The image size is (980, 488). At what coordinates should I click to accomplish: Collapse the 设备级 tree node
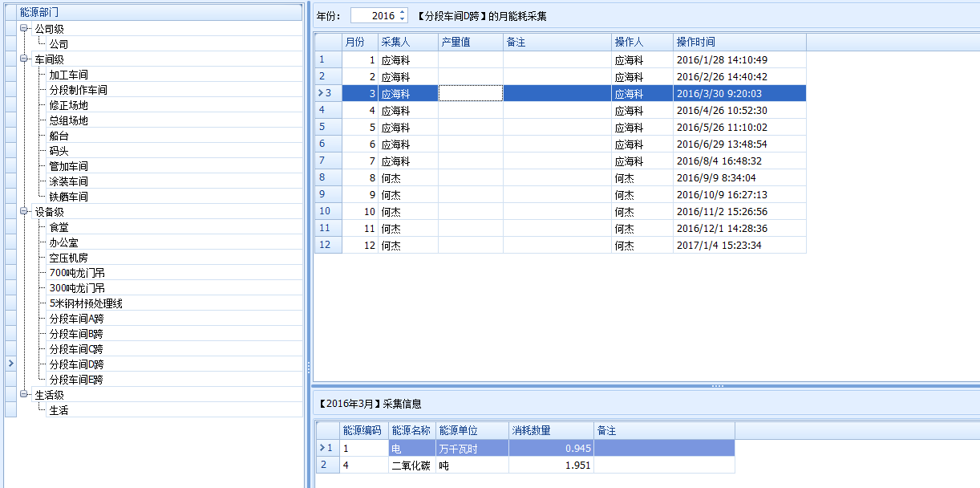[x=24, y=212]
